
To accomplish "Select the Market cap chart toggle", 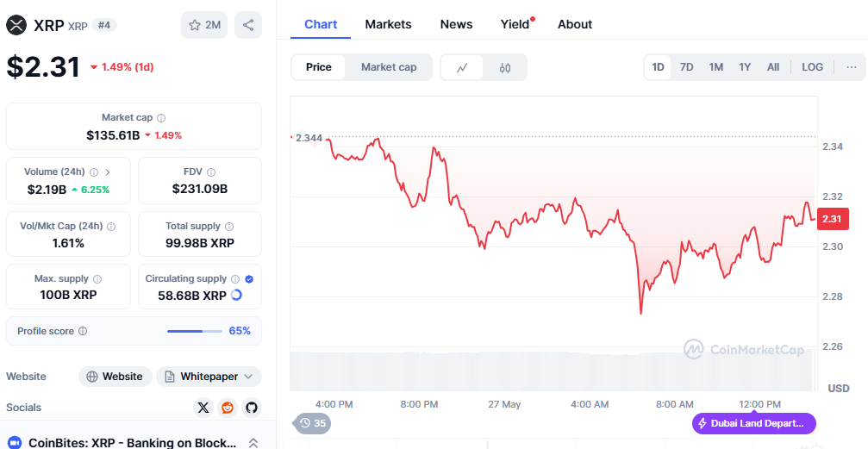I will coord(389,67).
